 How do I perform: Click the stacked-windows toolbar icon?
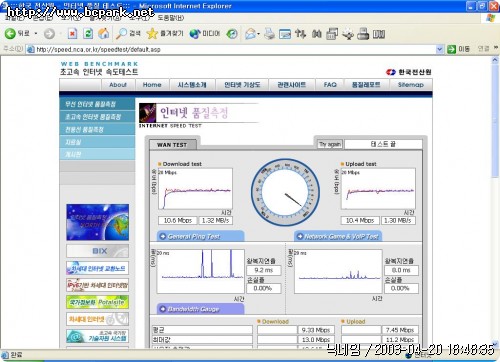pyautogui.click(x=332, y=33)
